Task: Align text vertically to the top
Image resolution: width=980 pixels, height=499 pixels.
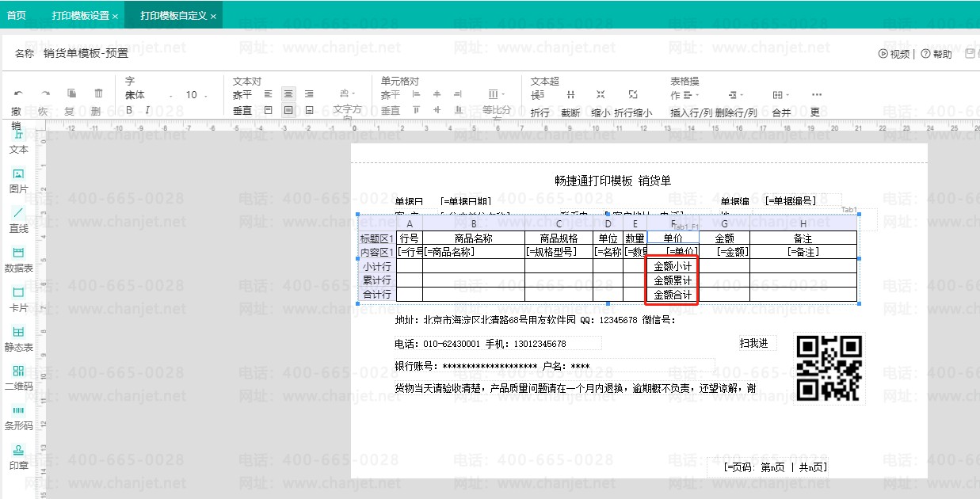Action: pyautogui.click(x=268, y=110)
